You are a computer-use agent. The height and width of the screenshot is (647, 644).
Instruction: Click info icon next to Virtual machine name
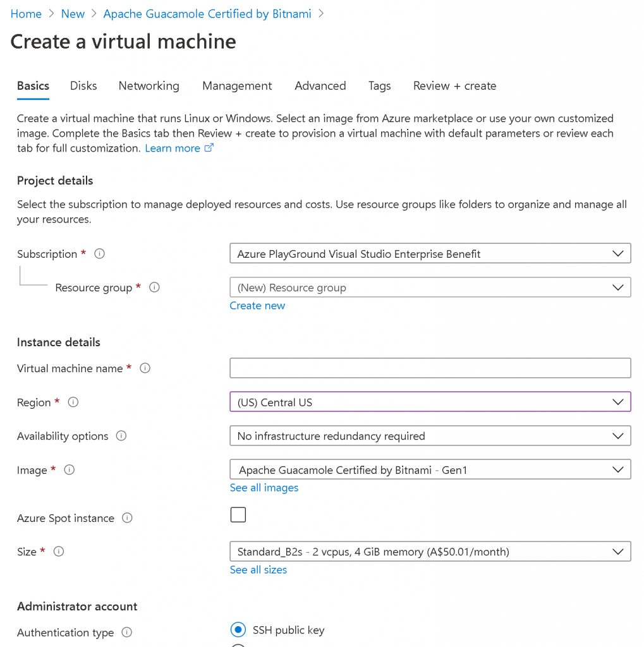pos(145,368)
